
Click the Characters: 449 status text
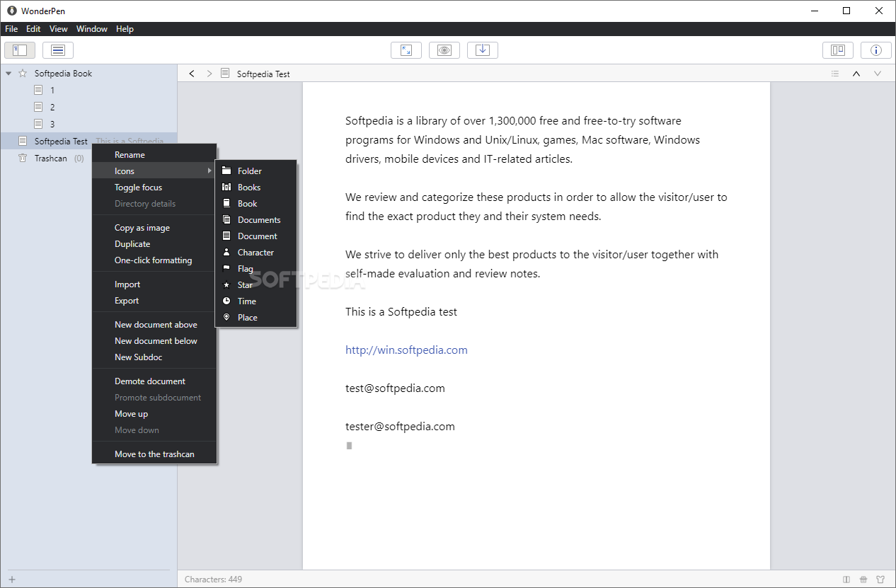(x=213, y=580)
